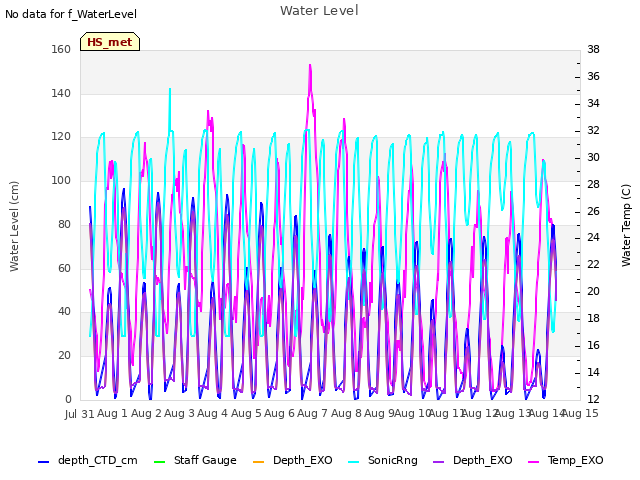Click the 38 tick on temperature axis
640x480 pixels.
coord(593,49)
